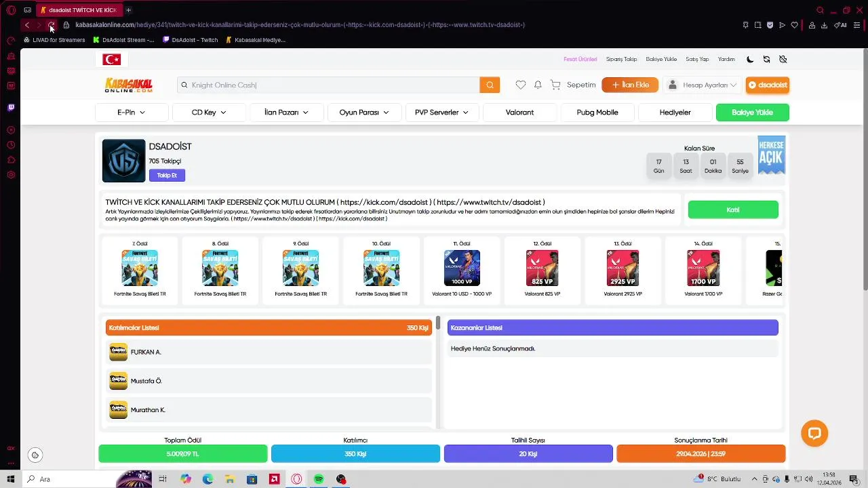This screenshot has height=488, width=868.
Task: Open Twitch panel in Opera sidebar
Action: point(11,107)
